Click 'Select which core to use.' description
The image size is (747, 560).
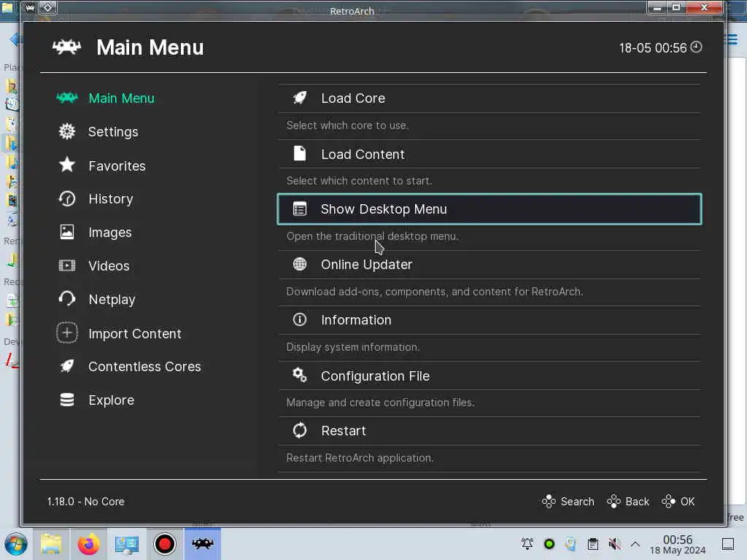coord(347,125)
